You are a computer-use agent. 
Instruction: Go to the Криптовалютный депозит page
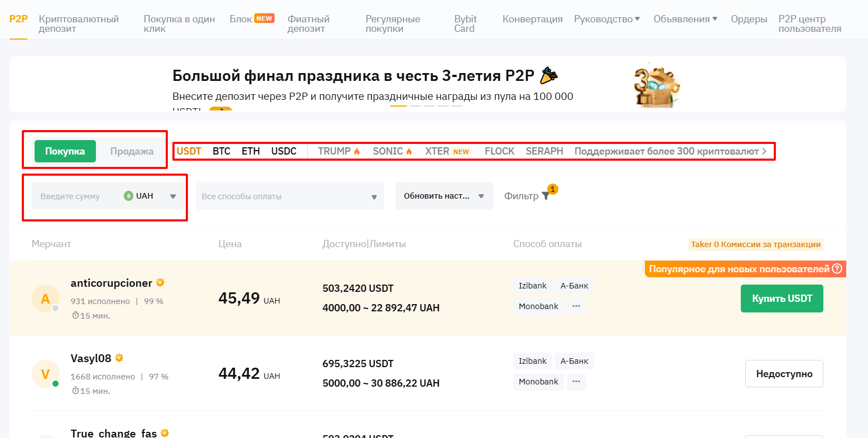[x=79, y=23]
